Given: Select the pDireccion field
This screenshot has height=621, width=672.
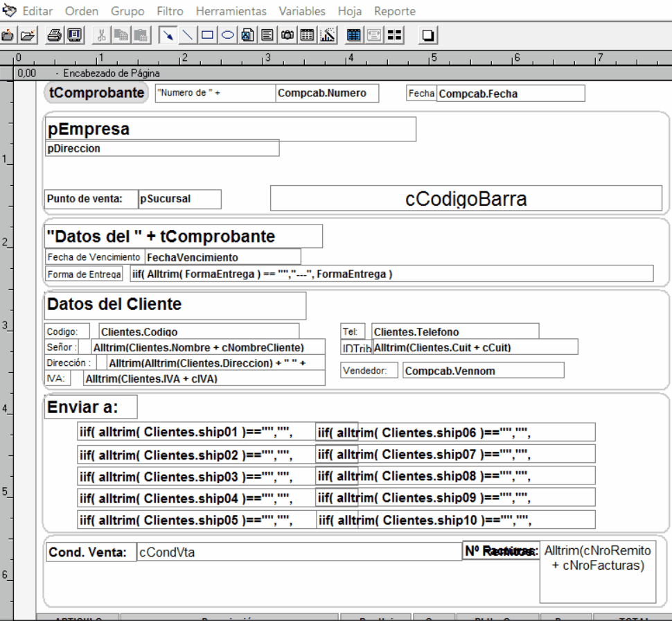Looking at the screenshot, I should tap(162, 148).
